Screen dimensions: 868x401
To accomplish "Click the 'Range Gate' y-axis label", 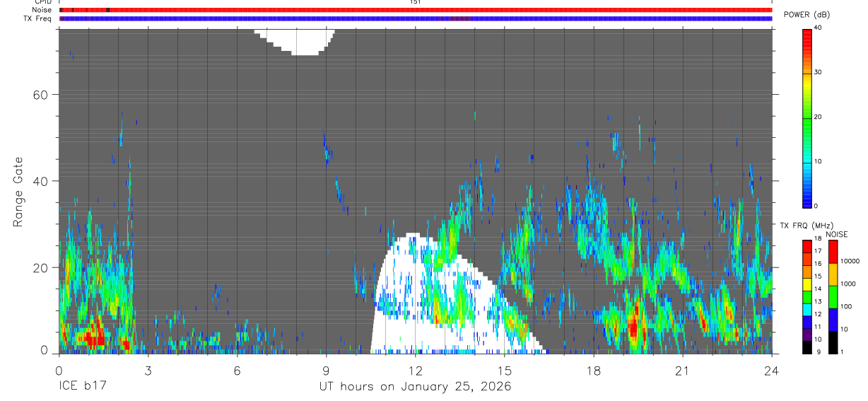I will pos(18,192).
